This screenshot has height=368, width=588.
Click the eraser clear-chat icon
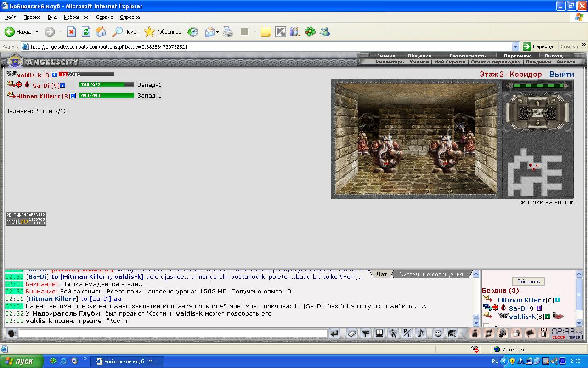click(x=352, y=333)
